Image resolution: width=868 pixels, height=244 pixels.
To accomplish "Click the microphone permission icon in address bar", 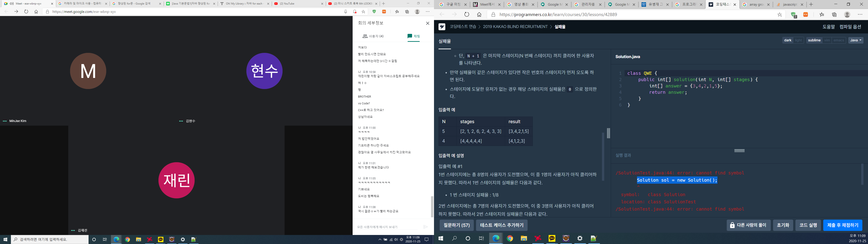I will [345, 12].
